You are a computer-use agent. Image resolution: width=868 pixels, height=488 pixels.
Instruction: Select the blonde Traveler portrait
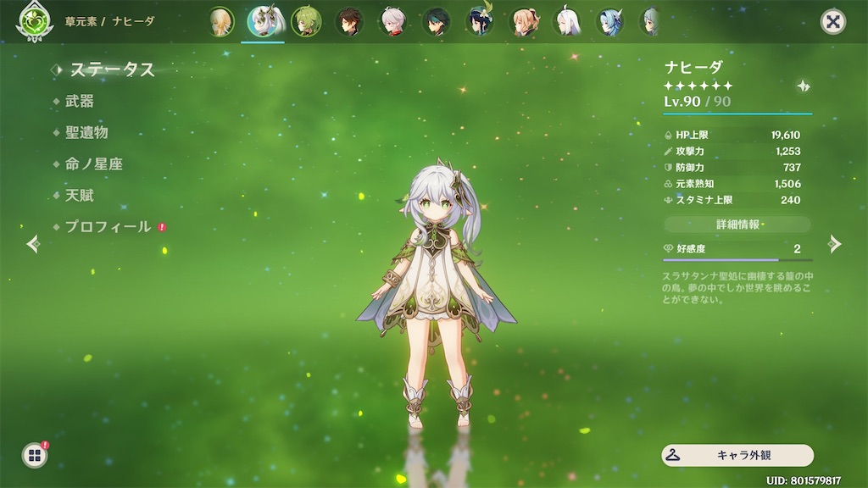tap(221, 22)
